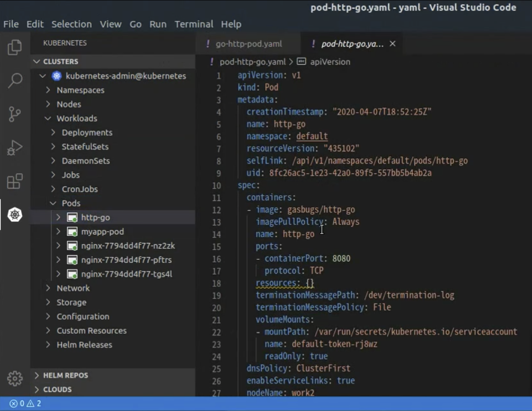Viewport: 532px width, 411px height.
Task: Click the underlined default namespace link
Action: pyautogui.click(x=312, y=136)
